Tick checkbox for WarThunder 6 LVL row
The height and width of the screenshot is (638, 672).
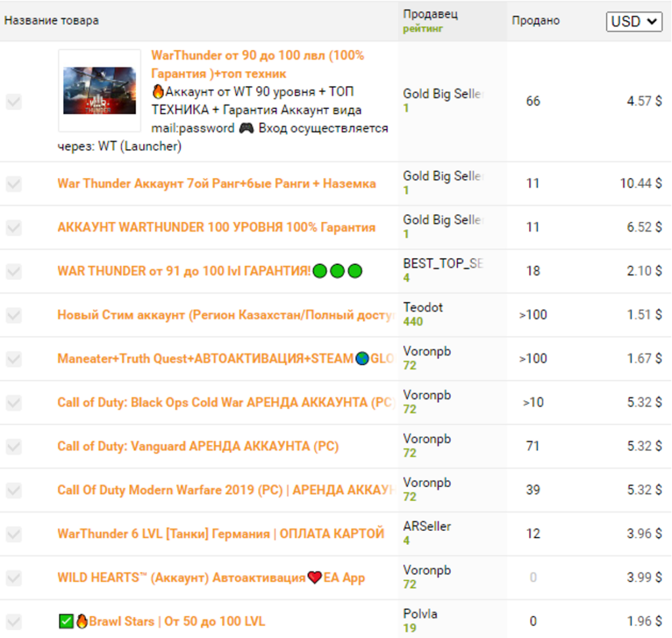pyautogui.click(x=14, y=534)
